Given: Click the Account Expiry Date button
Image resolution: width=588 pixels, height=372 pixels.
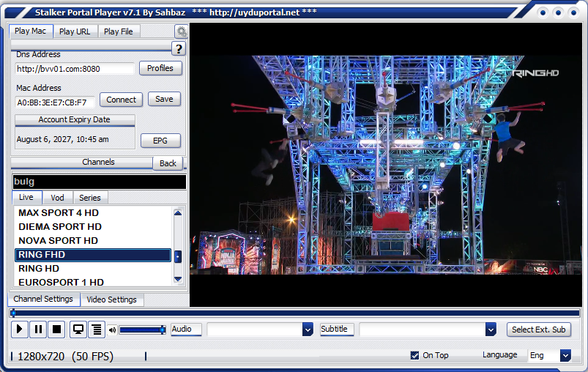Looking at the screenshot, I should point(75,119).
